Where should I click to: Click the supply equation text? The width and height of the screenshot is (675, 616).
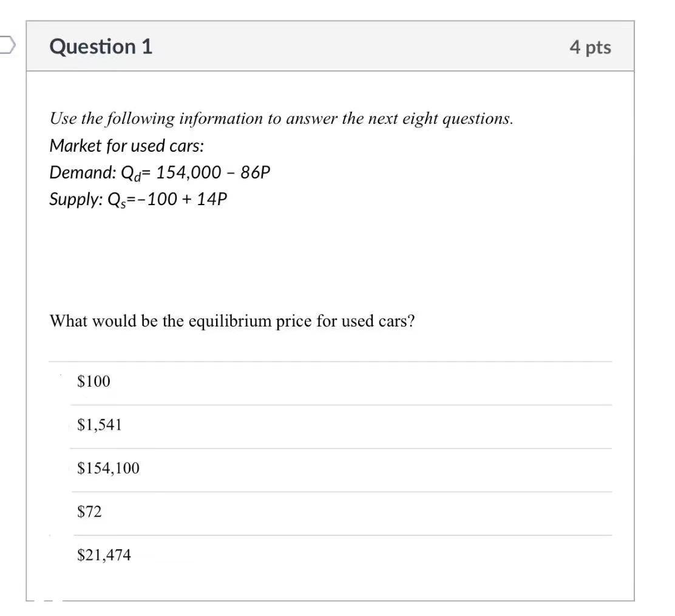(138, 198)
